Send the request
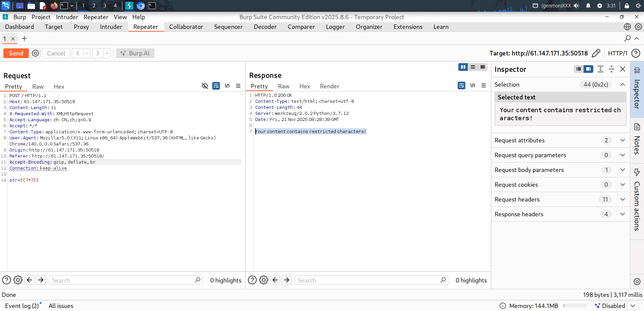Image resolution: width=644 pixels, height=311 pixels. pyautogui.click(x=16, y=53)
